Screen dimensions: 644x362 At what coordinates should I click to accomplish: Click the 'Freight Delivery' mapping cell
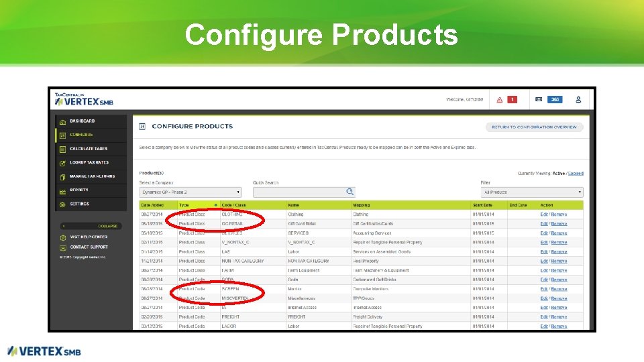tap(368, 317)
